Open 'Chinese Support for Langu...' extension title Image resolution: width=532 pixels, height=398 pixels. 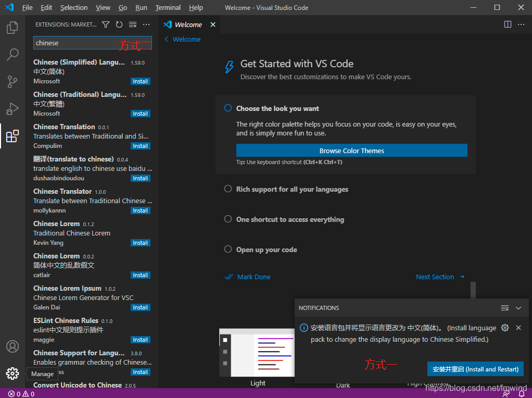pyautogui.click(x=79, y=353)
